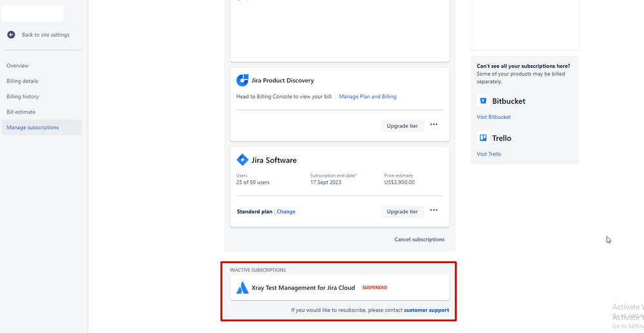
Task: Click Upgrade tier for Jira Product Discovery
Action: pyautogui.click(x=402, y=126)
